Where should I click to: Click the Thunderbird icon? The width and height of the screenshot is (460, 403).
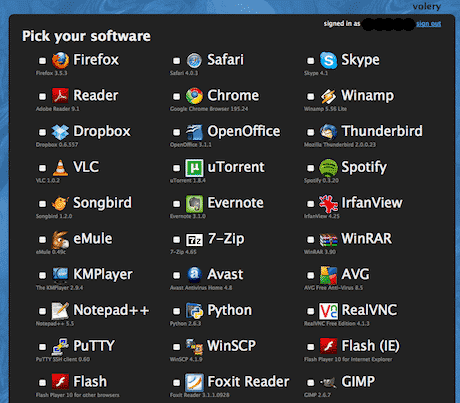pos(328,132)
